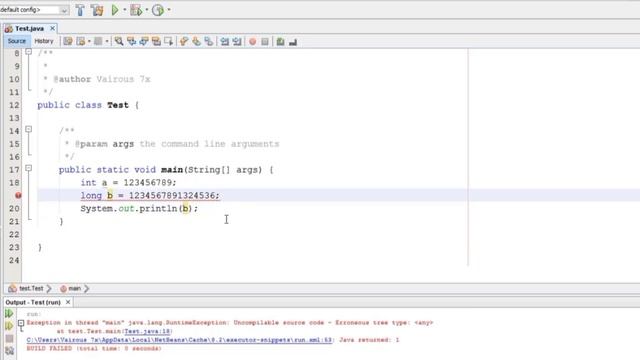640x360 pixels.
Task: Click the Re-run green double arrow in Output
Action: click(x=9, y=313)
